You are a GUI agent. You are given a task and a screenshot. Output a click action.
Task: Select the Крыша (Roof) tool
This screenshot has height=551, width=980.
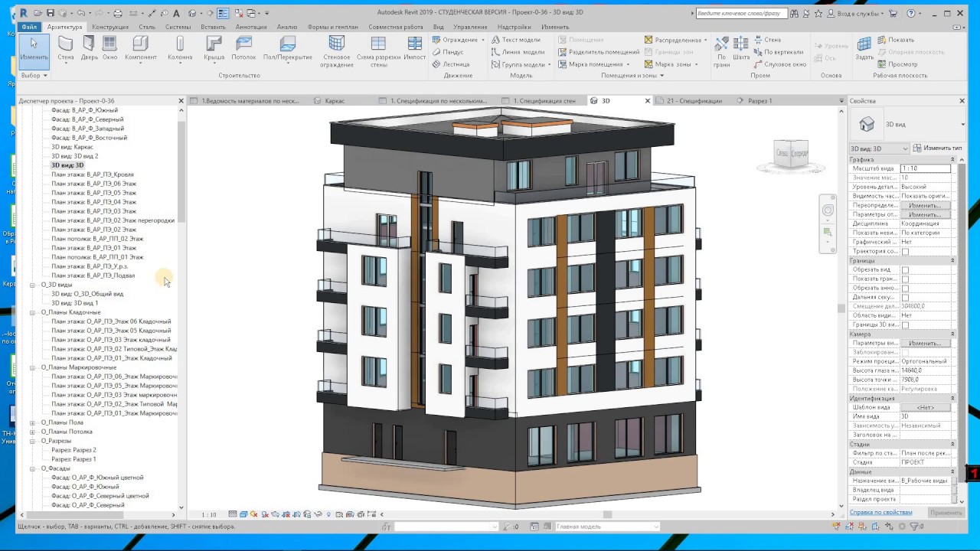click(x=214, y=48)
